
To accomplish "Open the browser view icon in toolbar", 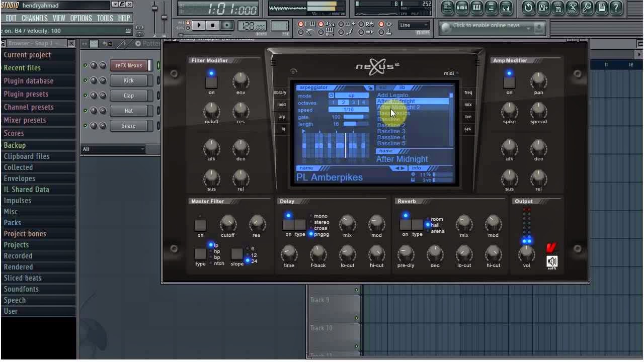I will click(491, 8).
